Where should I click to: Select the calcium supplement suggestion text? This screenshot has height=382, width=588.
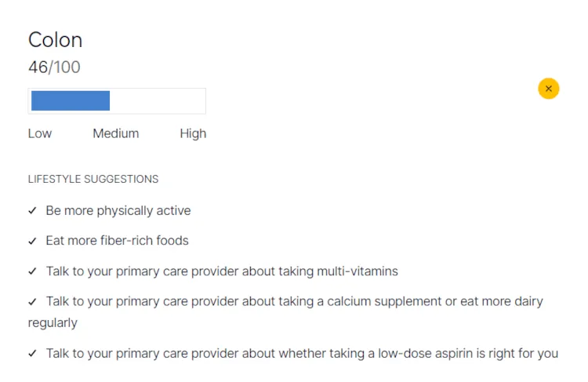(285, 312)
